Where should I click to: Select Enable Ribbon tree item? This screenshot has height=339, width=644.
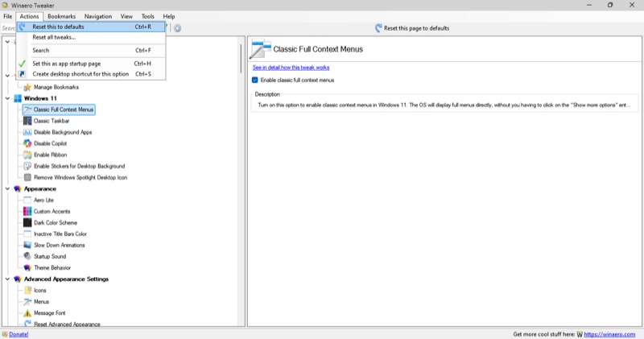pyautogui.click(x=50, y=155)
